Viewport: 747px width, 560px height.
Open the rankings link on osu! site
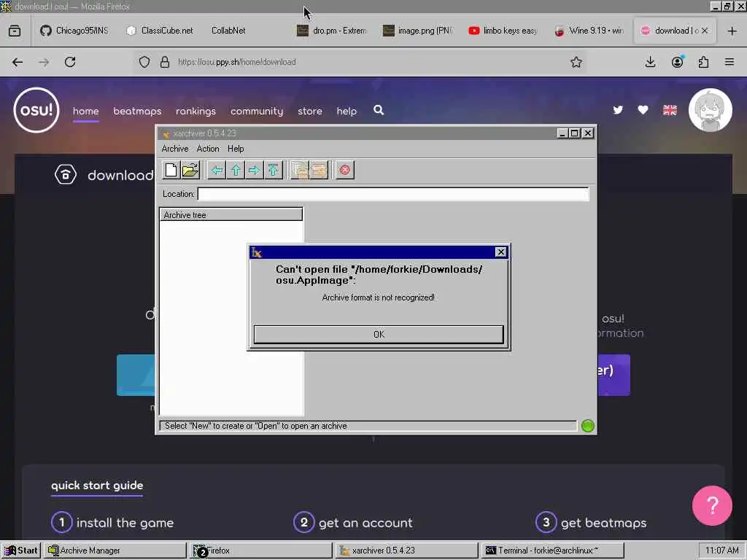pyautogui.click(x=196, y=111)
